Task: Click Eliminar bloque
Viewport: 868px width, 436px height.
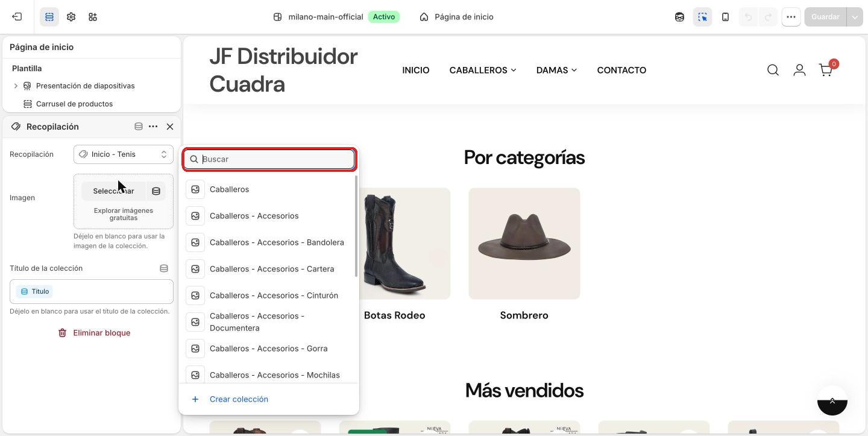Action: 94,333
